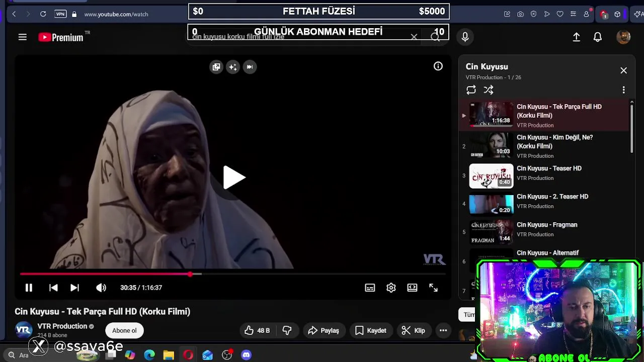The width and height of the screenshot is (644, 362).
Task: Open VTR Production playlist link
Action: 484,77
